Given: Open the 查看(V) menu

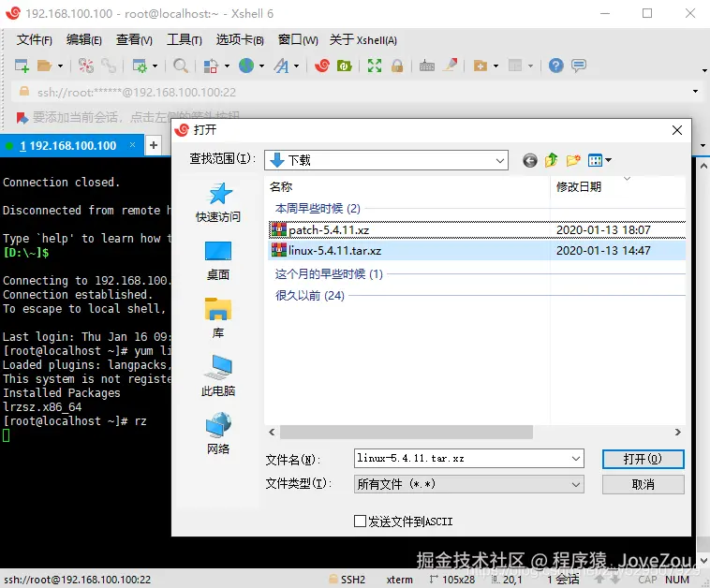Looking at the screenshot, I should pyautogui.click(x=134, y=40).
